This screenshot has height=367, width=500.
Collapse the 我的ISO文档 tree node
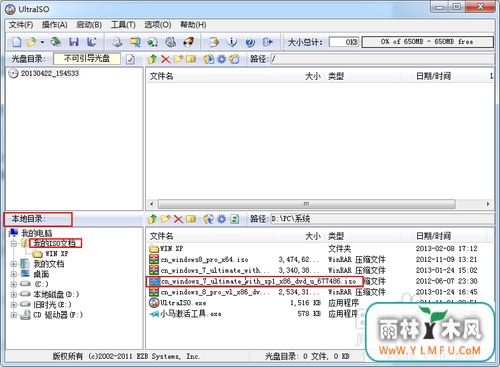14,243
